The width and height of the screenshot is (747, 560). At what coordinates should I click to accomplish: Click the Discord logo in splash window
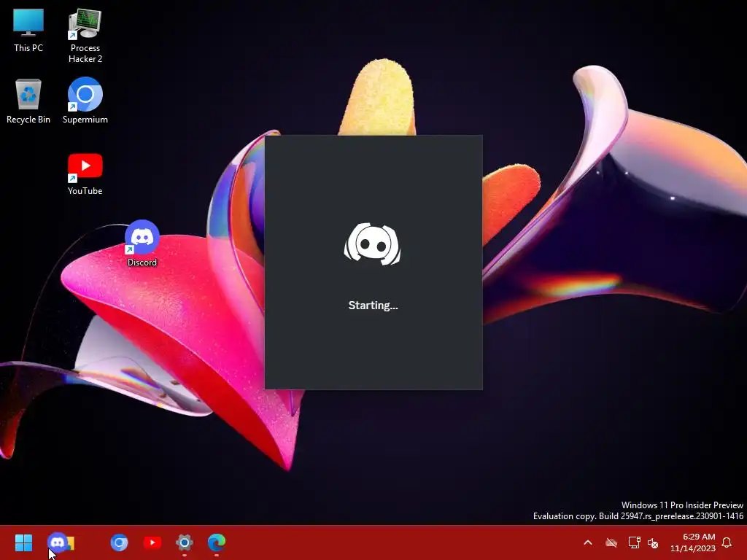click(373, 244)
